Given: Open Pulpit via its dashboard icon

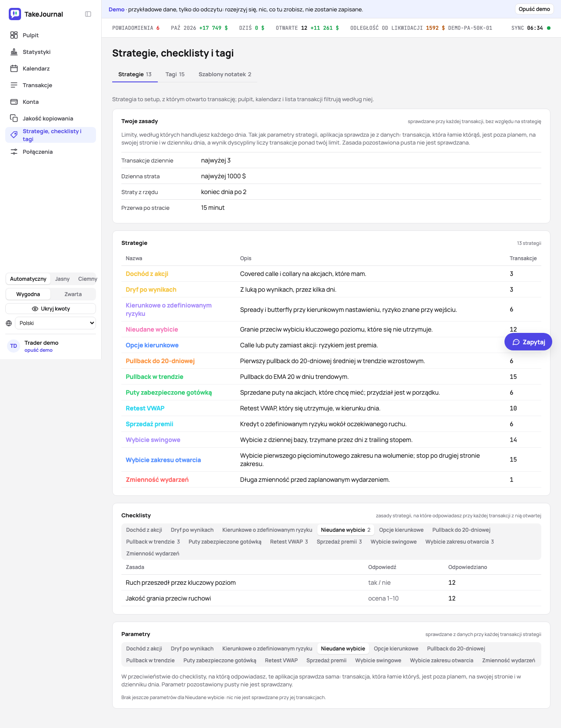Looking at the screenshot, I should click(14, 35).
